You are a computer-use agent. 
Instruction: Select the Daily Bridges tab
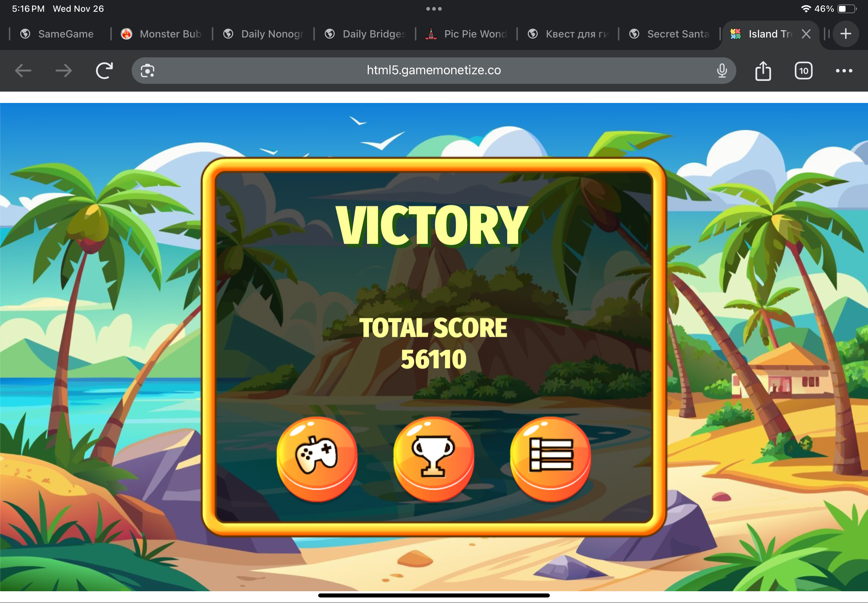366,34
